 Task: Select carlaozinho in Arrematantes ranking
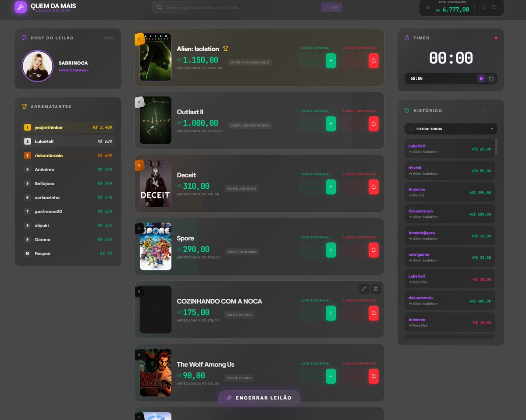(x=68, y=198)
